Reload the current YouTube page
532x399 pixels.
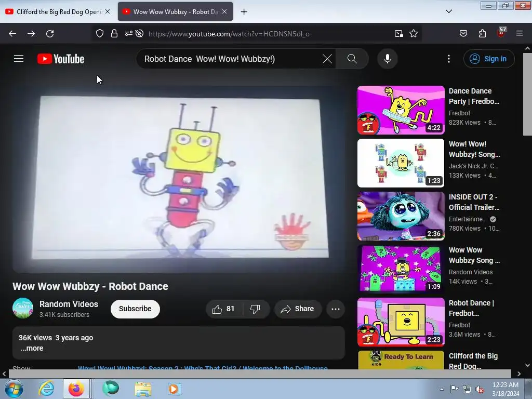click(50, 34)
